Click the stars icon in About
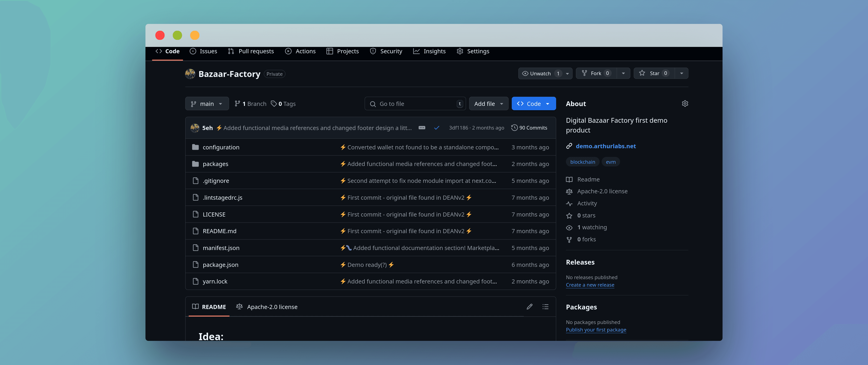 click(x=569, y=216)
